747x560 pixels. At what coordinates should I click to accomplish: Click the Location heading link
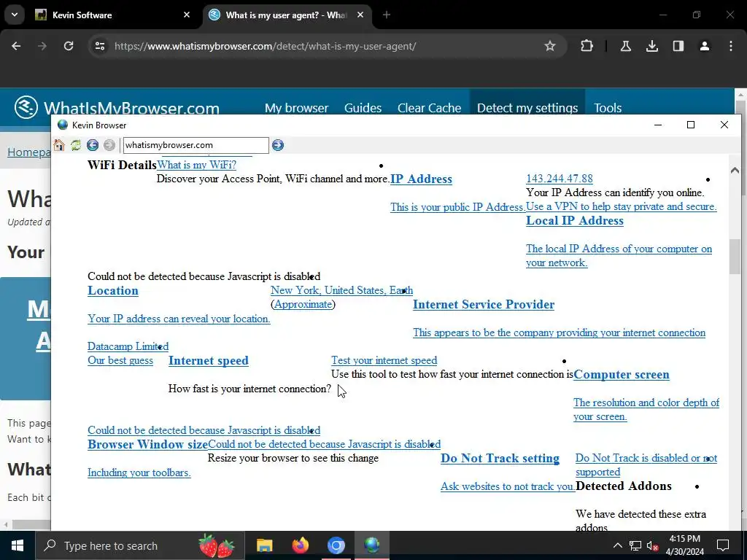point(113,290)
